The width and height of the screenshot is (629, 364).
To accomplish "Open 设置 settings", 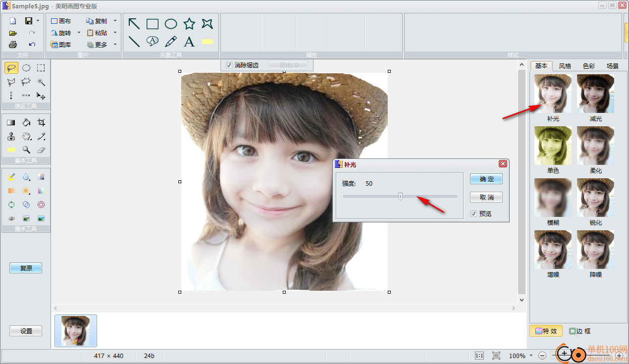I will [26, 331].
